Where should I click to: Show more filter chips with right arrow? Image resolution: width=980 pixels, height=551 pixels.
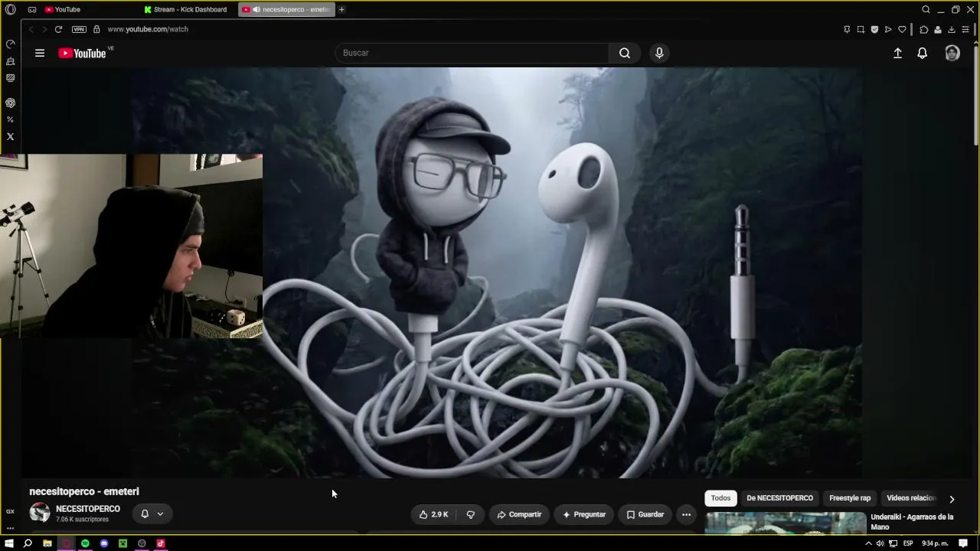[952, 499]
